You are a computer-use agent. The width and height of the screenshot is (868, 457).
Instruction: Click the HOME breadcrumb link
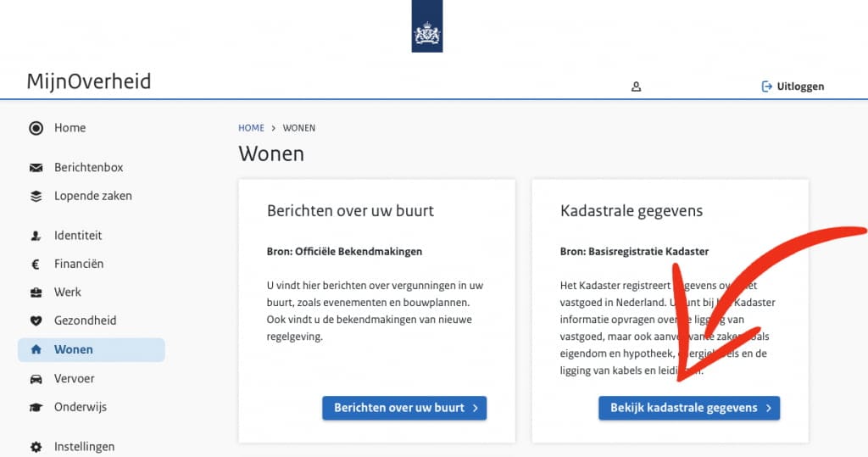[251, 128]
